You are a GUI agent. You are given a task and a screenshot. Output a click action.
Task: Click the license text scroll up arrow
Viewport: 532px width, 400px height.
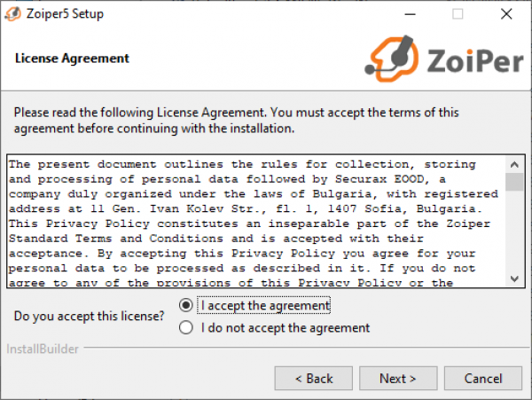pos(514,165)
